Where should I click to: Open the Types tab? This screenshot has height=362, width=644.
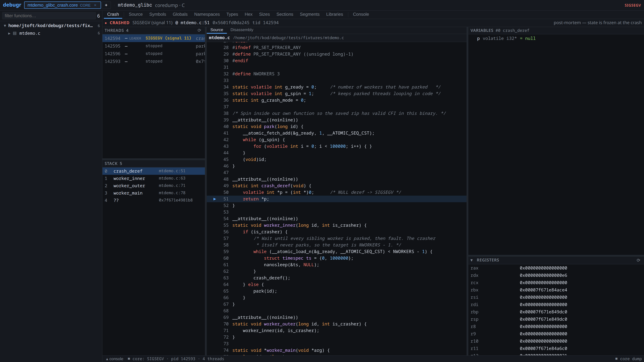(232, 14)
